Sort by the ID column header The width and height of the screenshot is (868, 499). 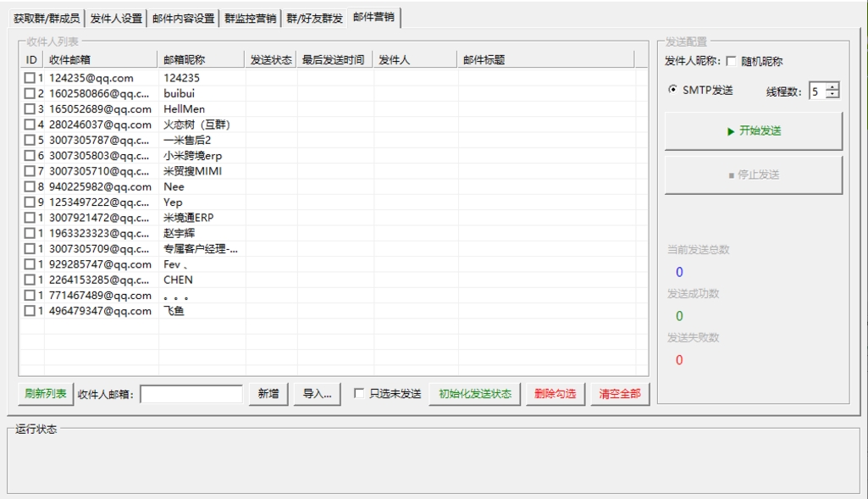tap(31, 60)
